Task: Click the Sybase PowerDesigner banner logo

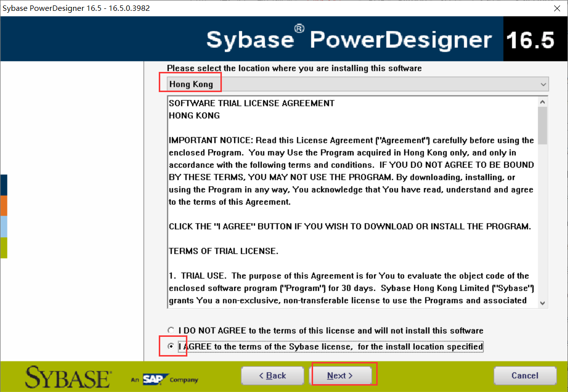Action: [x=350, y=38]
